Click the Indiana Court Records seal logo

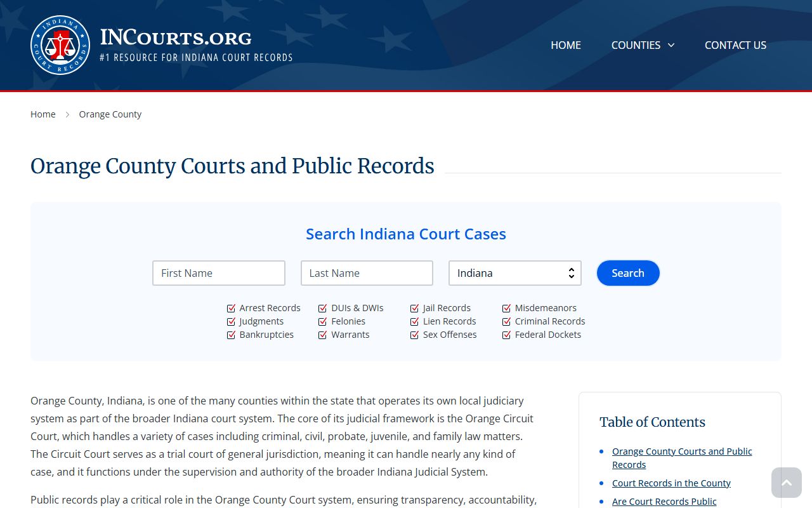tap(60, 45)
